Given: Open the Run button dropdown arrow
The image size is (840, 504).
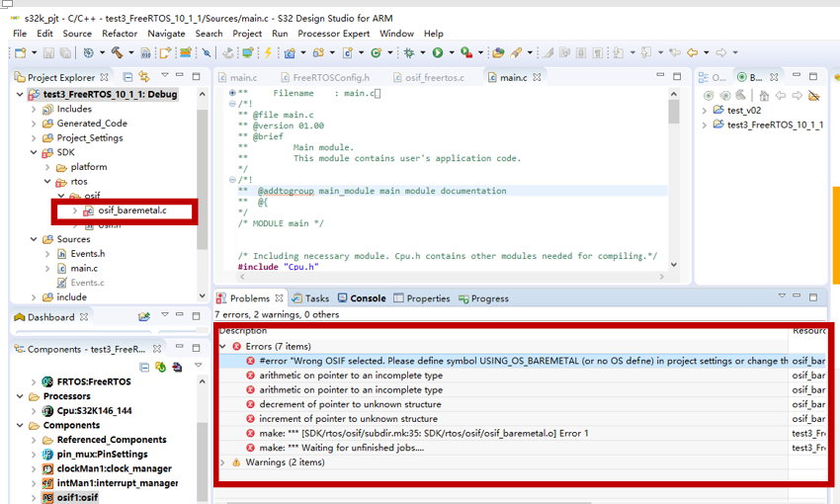Looking at the screenshot, I should pos(452,52).
